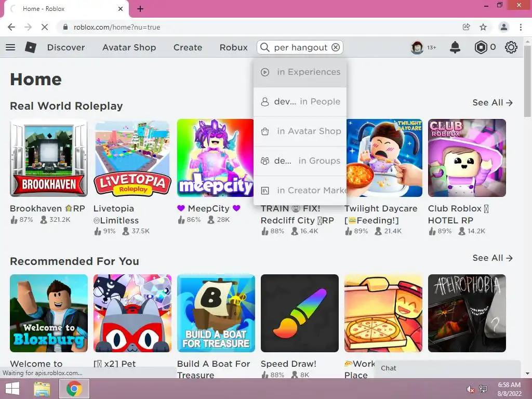
Task: Bookmark this page with the star
Action: [x=483, y=27]
